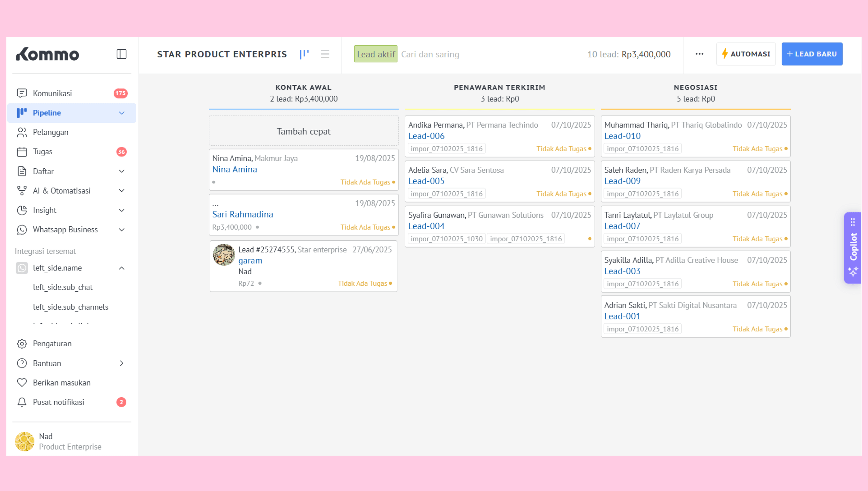Collapse the sidebar with the panel icon

coord(122,54)
